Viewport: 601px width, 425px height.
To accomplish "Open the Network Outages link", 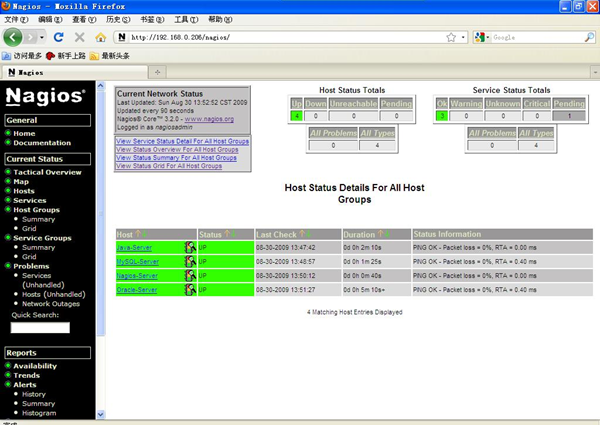I will [51, 304].
